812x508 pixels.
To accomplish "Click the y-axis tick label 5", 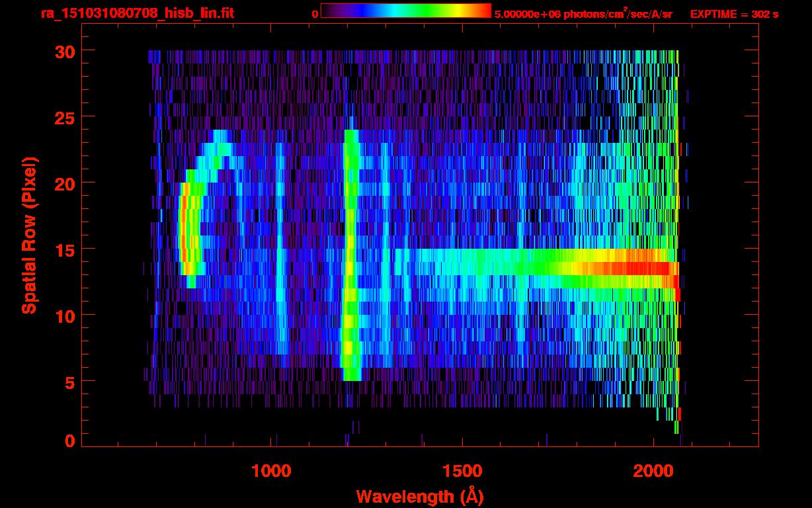I will 69,382.
